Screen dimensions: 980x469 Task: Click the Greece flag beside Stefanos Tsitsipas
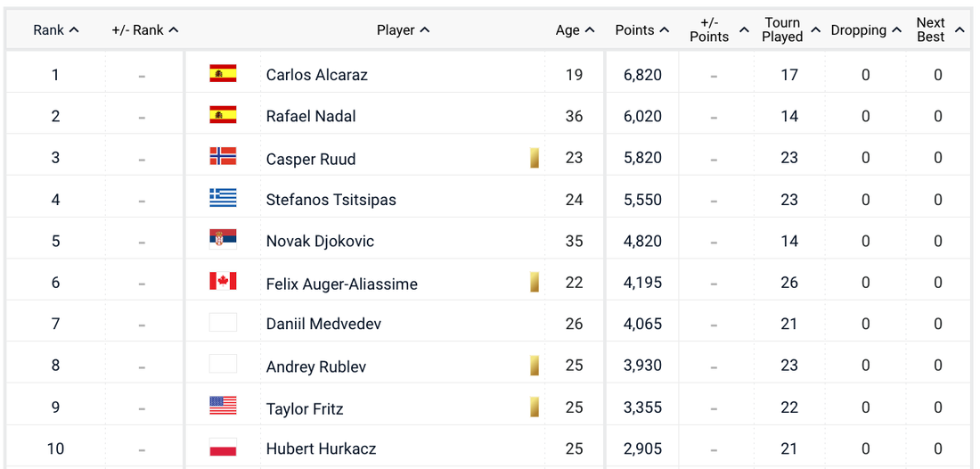[x=223, y=198]
